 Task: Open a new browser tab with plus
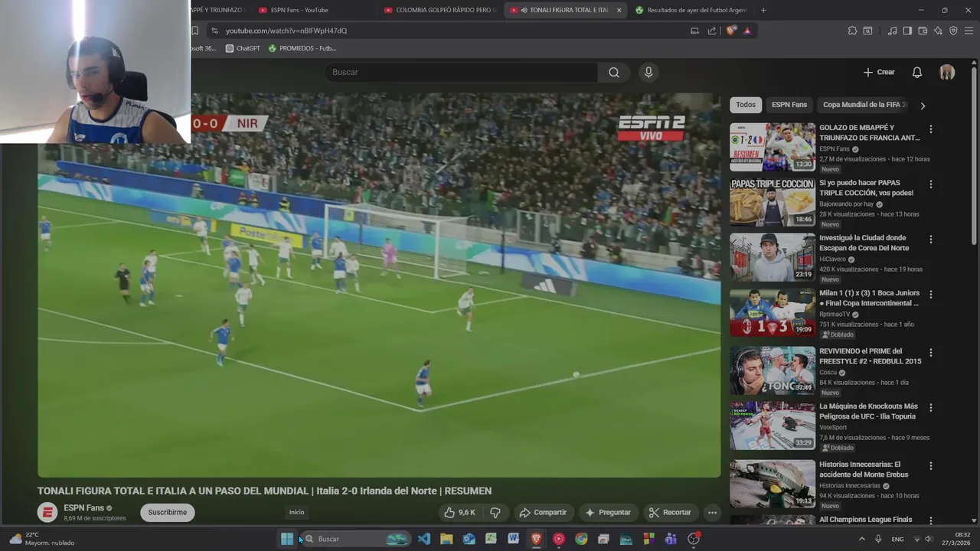tap(763, 10)
